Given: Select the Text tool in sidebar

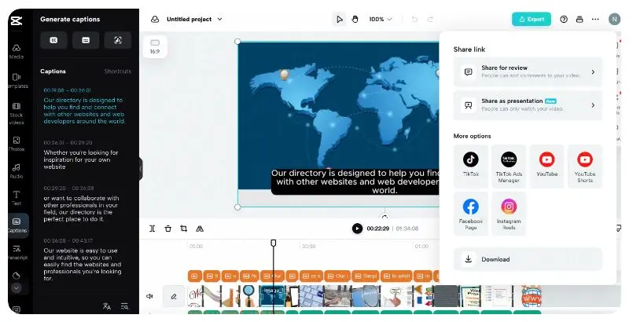Looking at the screenshot, I should [16, 196].
